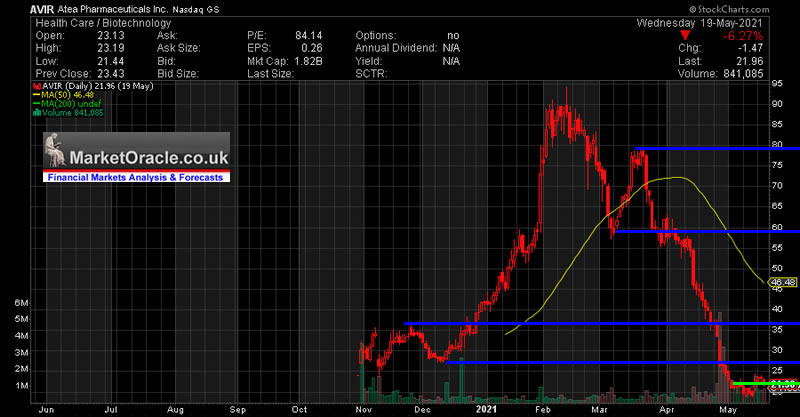Click the 50 price axis label
The height and width of the screenshot is (417, 800).
click(x=777, y=268)
